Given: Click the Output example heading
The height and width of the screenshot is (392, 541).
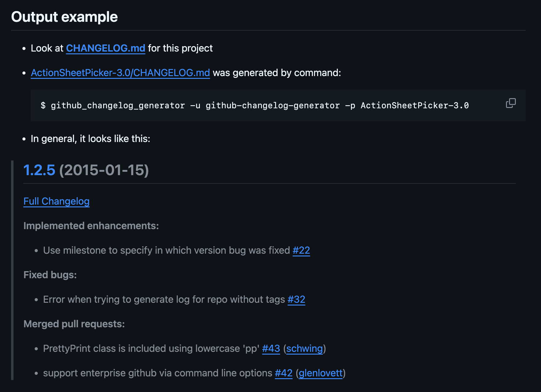Looking at the screenshot, I should coord(64,17).
